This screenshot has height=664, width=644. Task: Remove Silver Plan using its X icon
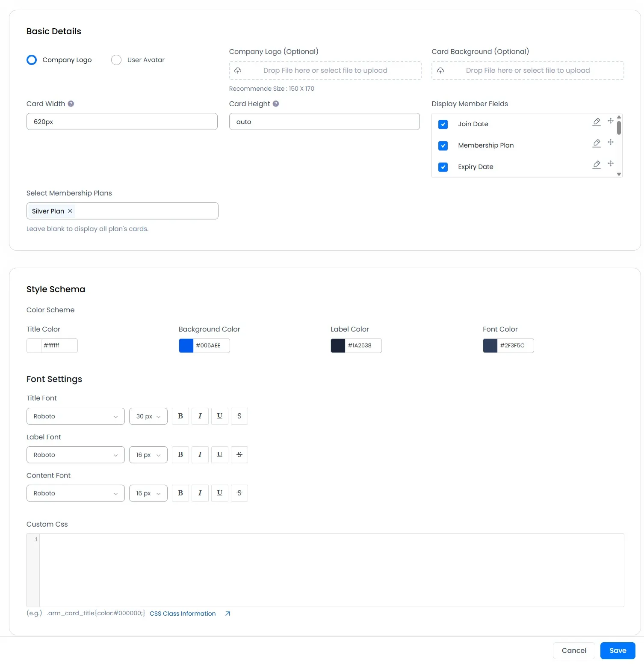70,210
